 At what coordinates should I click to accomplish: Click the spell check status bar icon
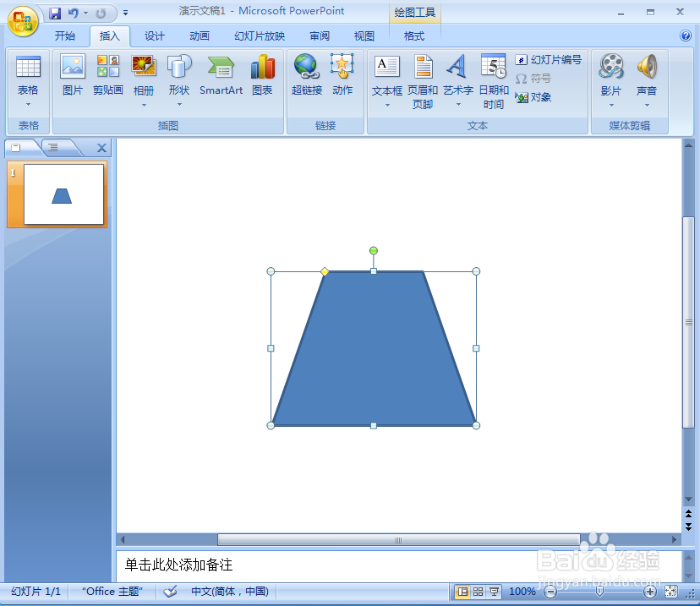(170, 592)
